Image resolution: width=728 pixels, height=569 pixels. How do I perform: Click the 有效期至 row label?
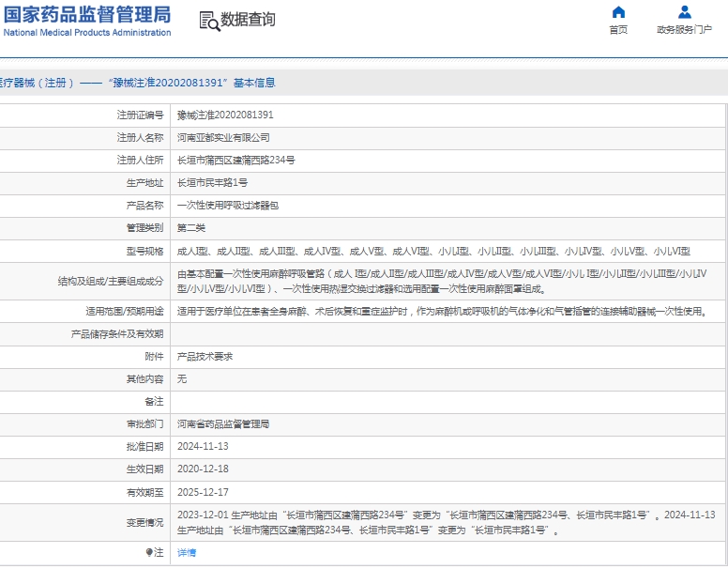click(144, 492)
